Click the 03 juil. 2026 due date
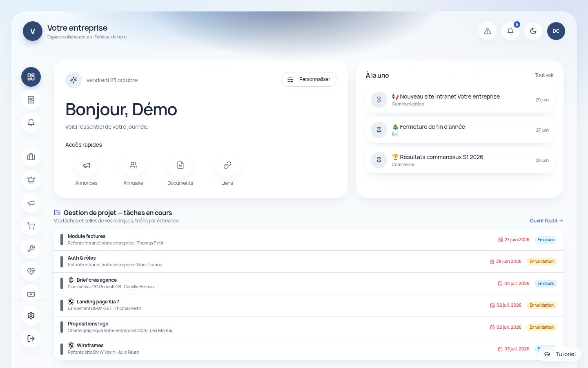The image size is (588, 368). pos(514,349)
